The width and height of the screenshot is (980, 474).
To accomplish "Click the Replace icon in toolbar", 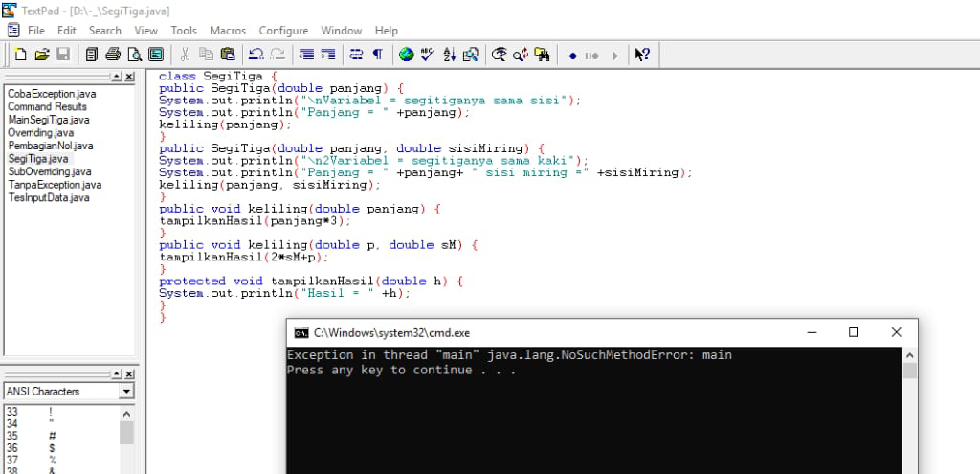I will (520, 55).
